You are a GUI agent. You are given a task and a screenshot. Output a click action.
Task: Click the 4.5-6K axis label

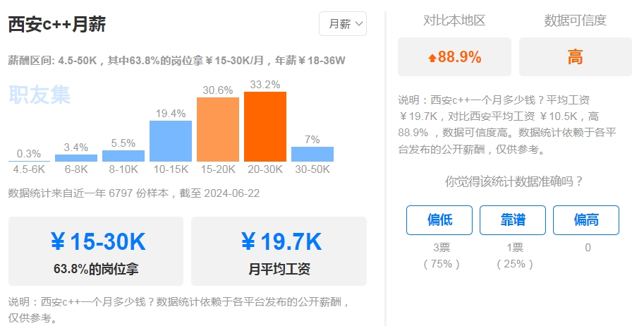29,169
